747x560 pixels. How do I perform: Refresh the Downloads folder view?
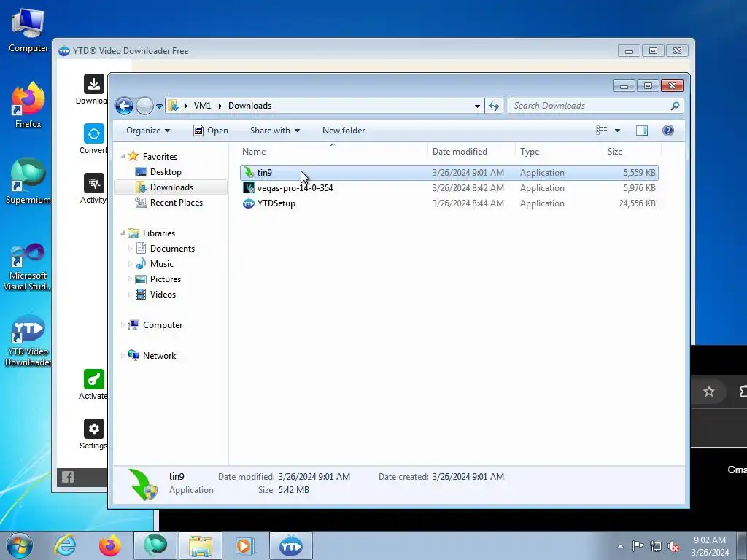pyautogui.click(x=494, y=106)
